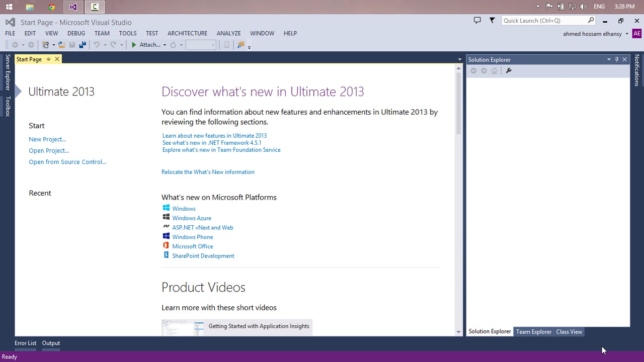Open the active documents list dropdown
The image size is (644, 362).
point(459,59)
